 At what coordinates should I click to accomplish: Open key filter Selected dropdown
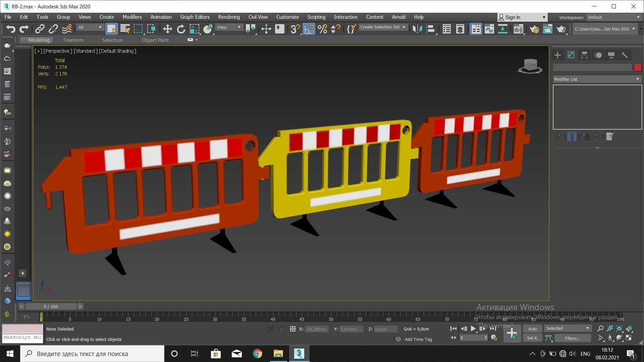tap(567, 328)
